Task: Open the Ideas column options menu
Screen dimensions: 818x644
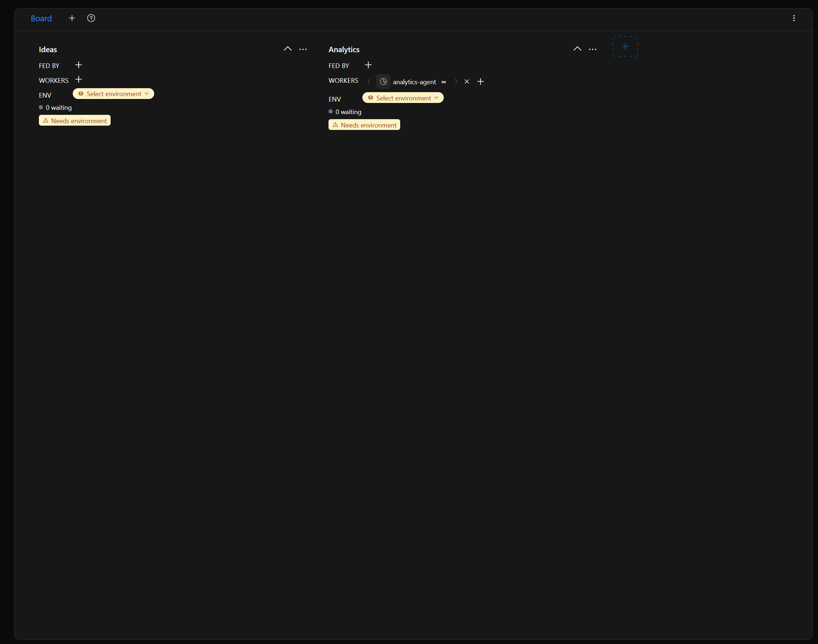Action: [303, 49]
